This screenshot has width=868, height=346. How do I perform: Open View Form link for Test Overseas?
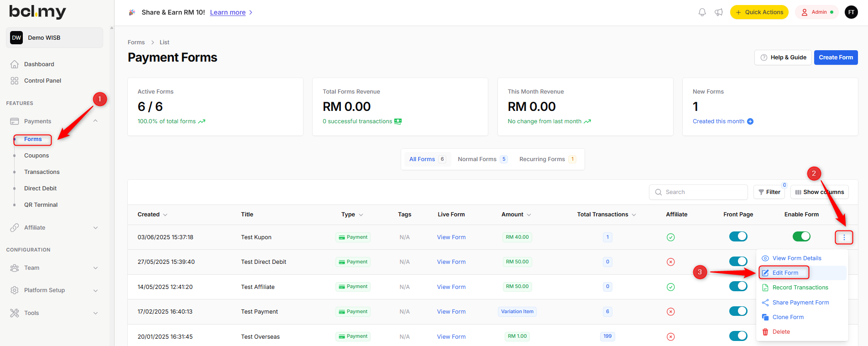[451, 337]
